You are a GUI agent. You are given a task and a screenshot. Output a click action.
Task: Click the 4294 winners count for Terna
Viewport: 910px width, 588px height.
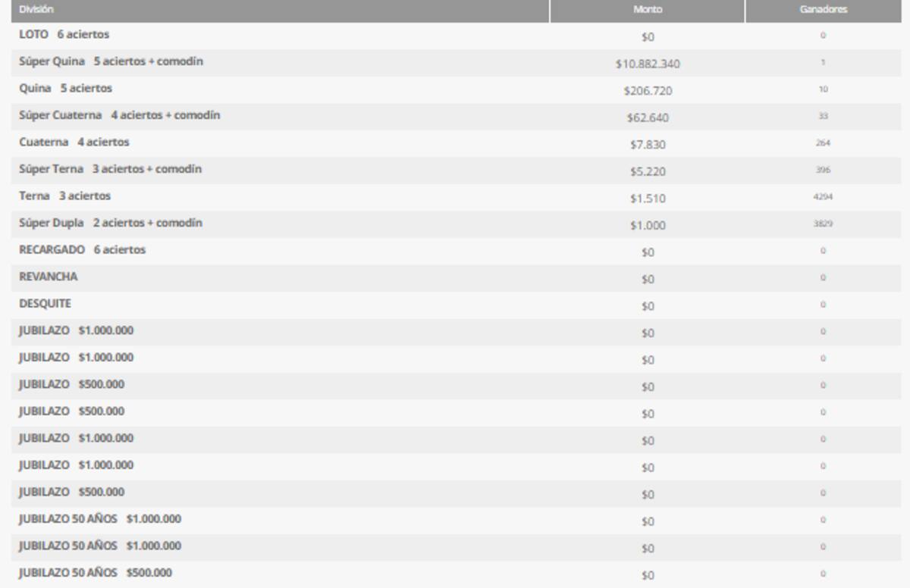tap(823, 197)
